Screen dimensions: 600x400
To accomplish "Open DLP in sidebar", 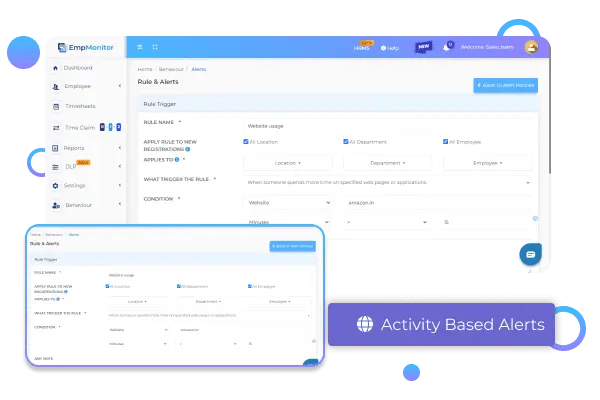I will pos(70,167).
